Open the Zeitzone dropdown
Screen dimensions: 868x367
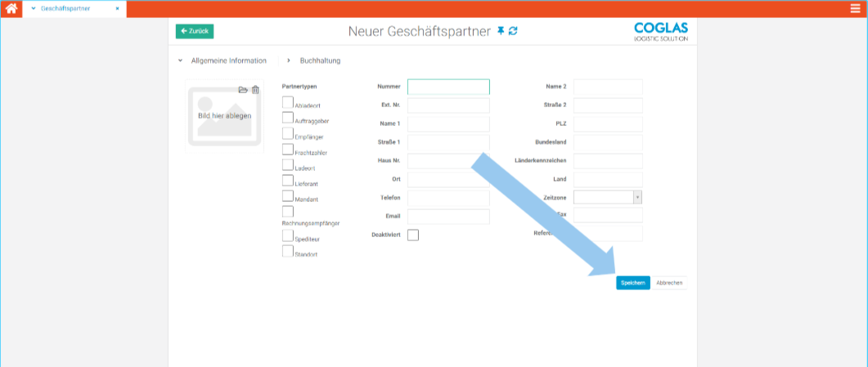tap(637, 197)
